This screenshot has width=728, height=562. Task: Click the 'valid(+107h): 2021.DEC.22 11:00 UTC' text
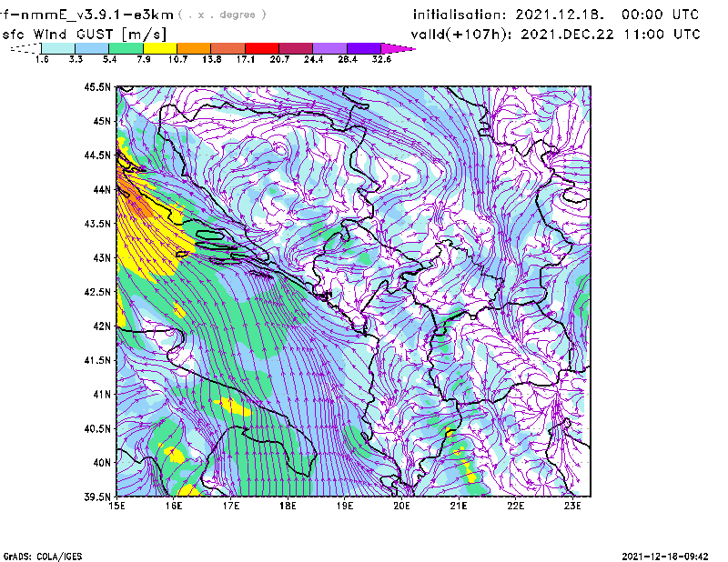(555, 34)
